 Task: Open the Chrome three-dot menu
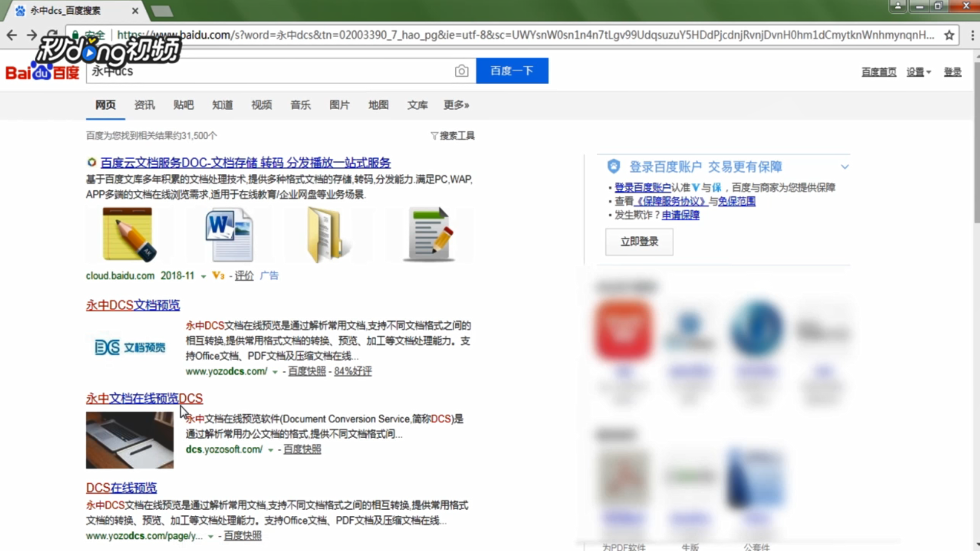click(x=972, y=35)
